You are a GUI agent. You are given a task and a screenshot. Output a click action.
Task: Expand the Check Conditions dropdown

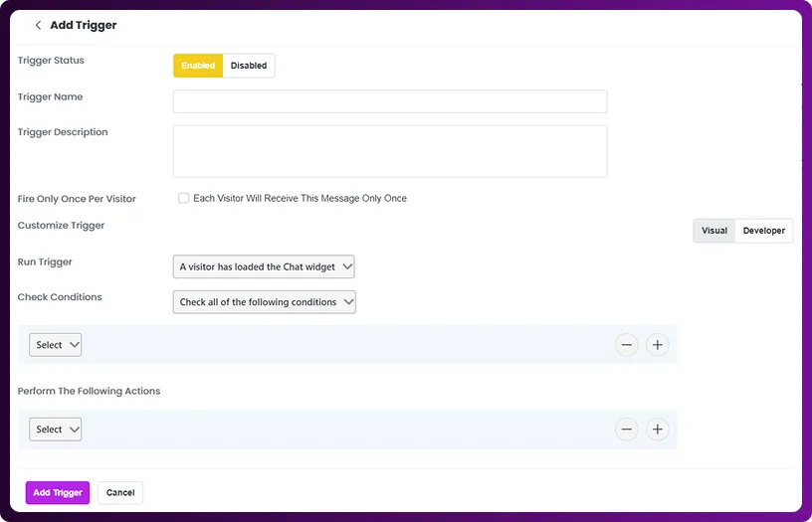point(264,302)
